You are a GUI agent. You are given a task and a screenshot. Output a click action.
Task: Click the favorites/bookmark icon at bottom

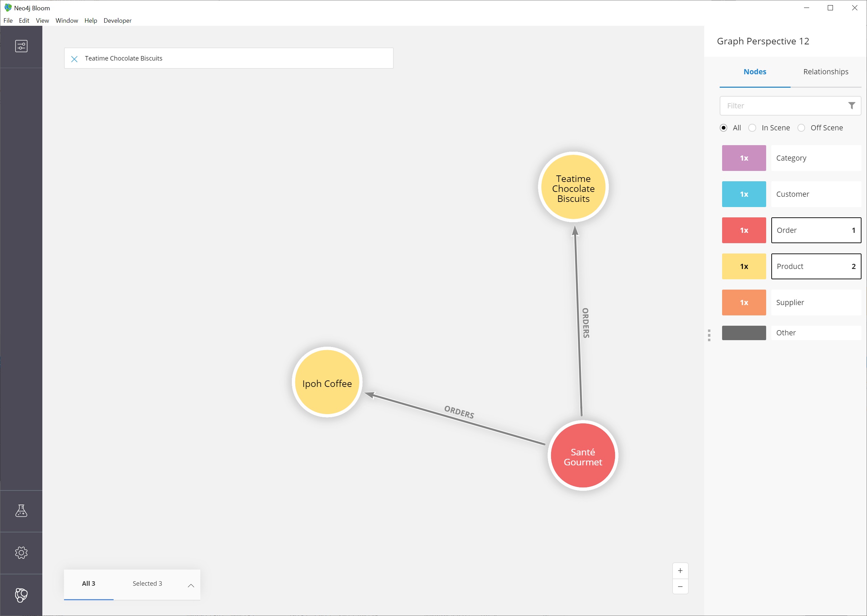pyautogui.click(x=21, y=594)
